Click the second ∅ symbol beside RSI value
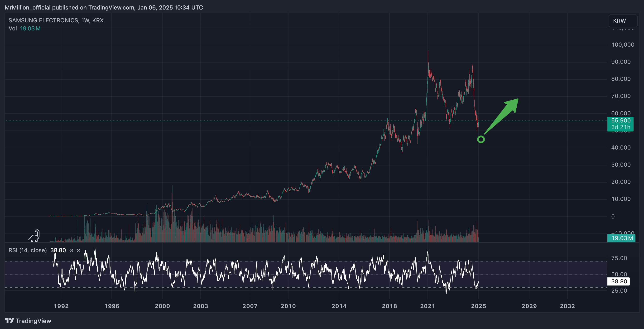Image resolution: width=644 pixels, height=329 pixels. (x=78, y=251)
